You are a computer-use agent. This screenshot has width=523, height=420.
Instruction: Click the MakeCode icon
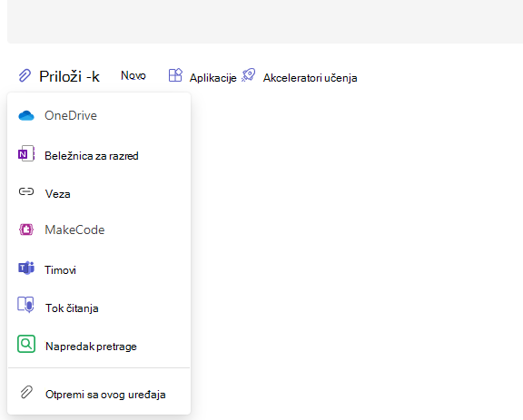(26, 230)
